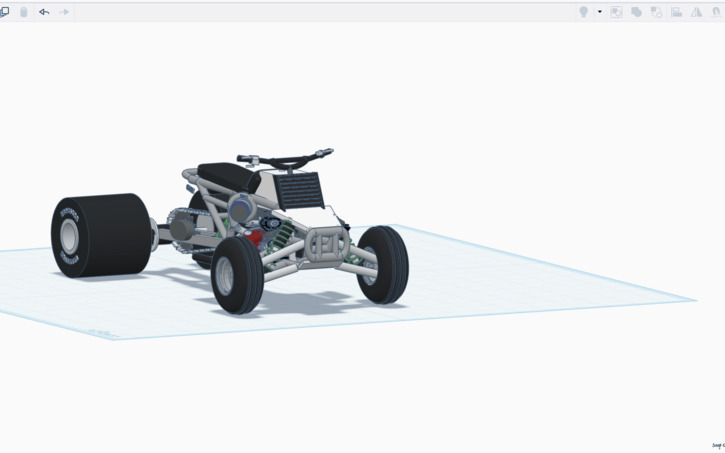The image size is (725, 453).
Task: Click the Show all lightbulb icon
Action: click(x=584, y=12)
